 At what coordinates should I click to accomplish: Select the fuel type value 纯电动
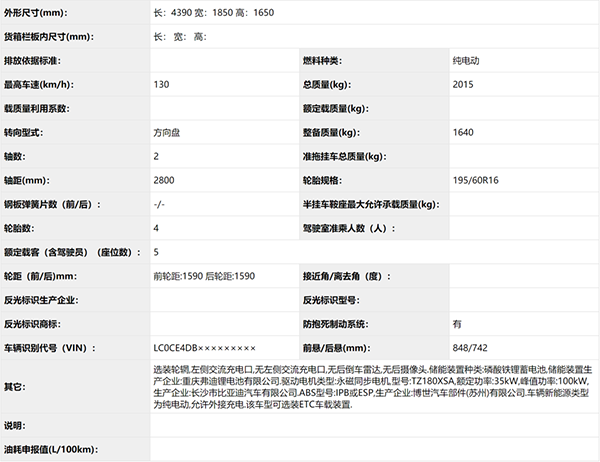[466, 61]
